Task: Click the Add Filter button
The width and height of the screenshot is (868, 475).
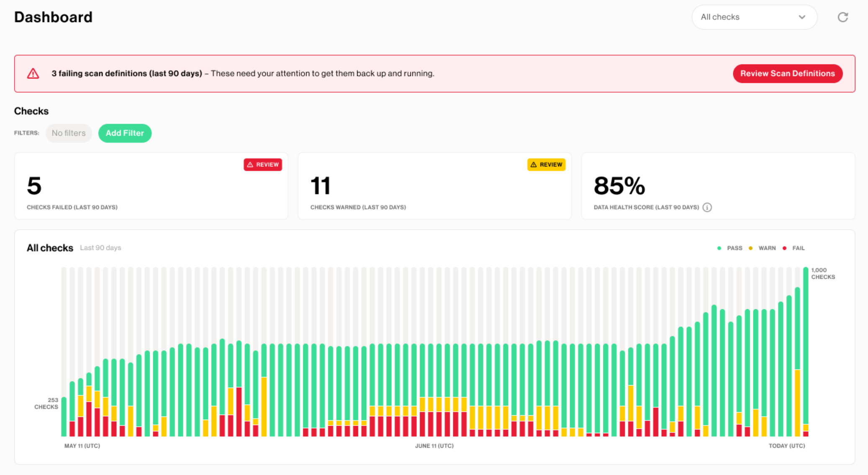Action: tap(125, 133)
